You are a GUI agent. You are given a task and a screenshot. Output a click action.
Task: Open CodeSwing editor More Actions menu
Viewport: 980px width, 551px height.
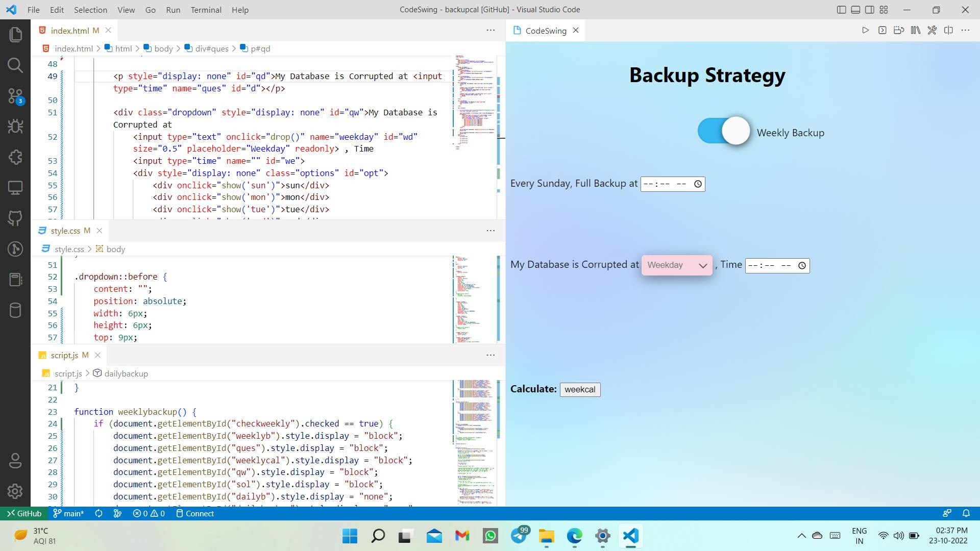click(965, 31)
